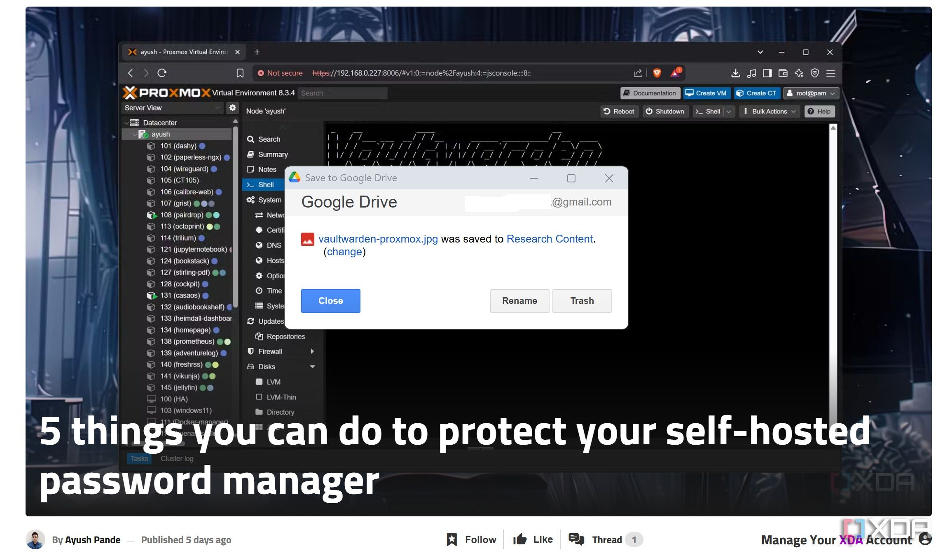Click the Help button
The image size is (945, 560).
tap(819, 112)
